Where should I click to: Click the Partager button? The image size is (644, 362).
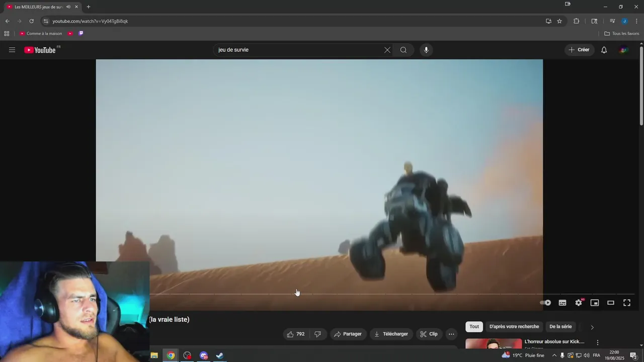point(348,334)
